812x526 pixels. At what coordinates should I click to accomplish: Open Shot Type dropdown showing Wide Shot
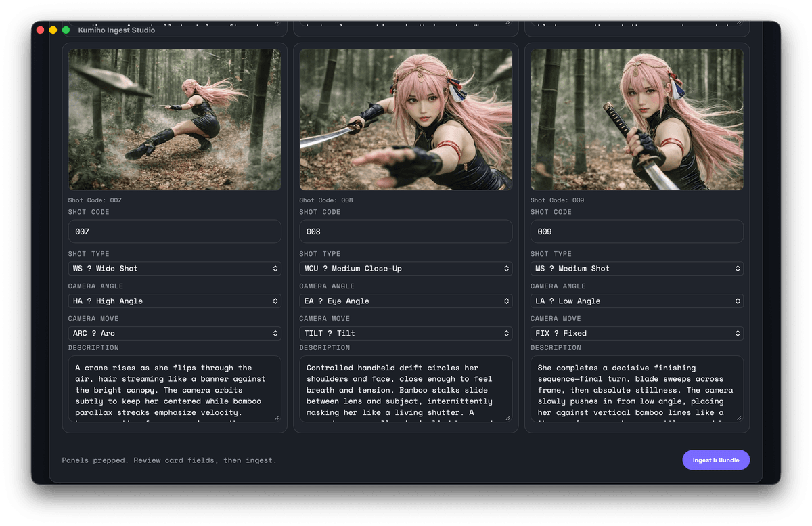pyautogui.click(x=175, y=269)
